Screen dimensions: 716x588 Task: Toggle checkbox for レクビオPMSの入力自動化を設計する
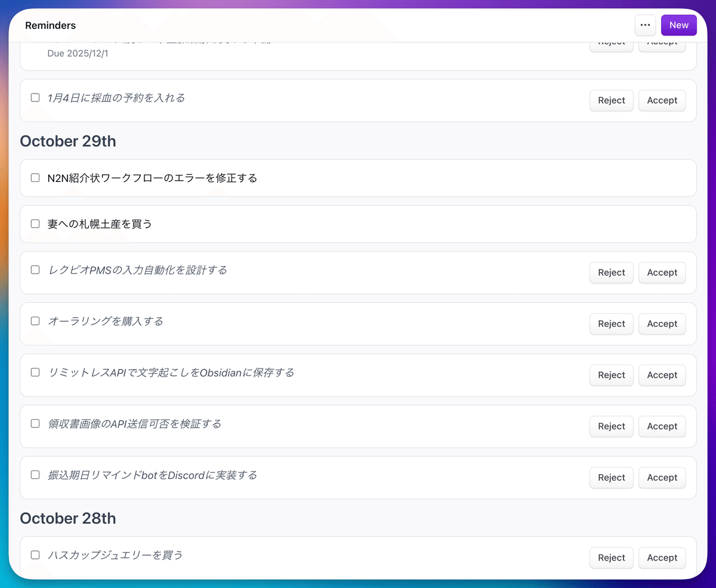pos(35,270)
